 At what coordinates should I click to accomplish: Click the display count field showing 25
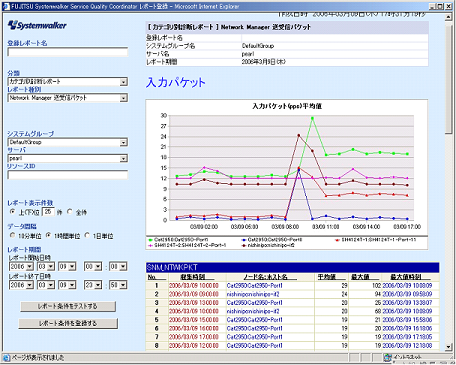(x=48, y=212)
